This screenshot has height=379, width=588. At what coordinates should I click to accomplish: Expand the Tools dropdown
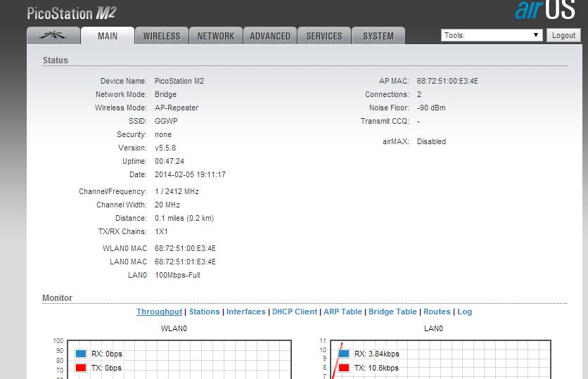pos(492,35)
